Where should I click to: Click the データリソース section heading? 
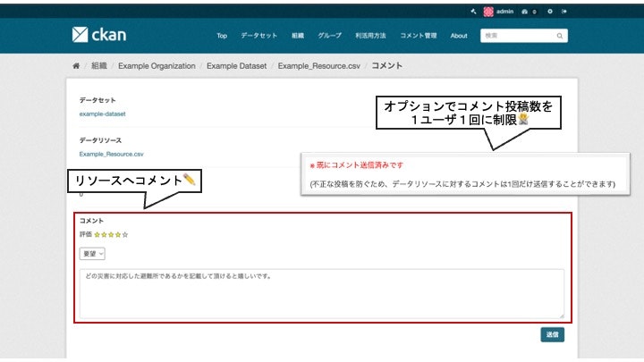coord(100,140)
